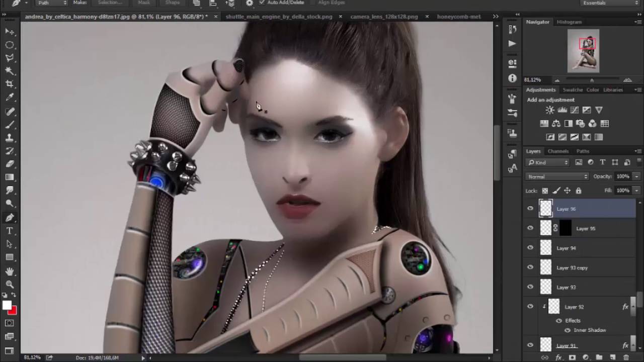Open the fx layer style menu in footer
The width and height of the screenshot is (644, 362).
pos(558,357)
